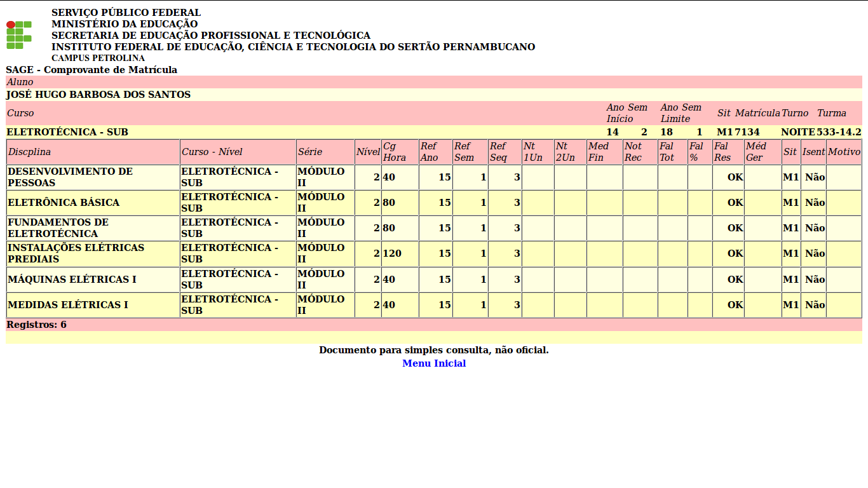Click the Med Fin column header
This screenshot has width=868, height=488.
tap(604, 152)
